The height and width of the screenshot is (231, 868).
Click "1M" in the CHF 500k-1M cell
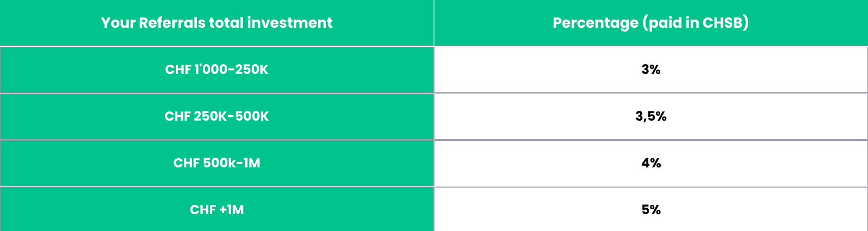coord(252,163)
